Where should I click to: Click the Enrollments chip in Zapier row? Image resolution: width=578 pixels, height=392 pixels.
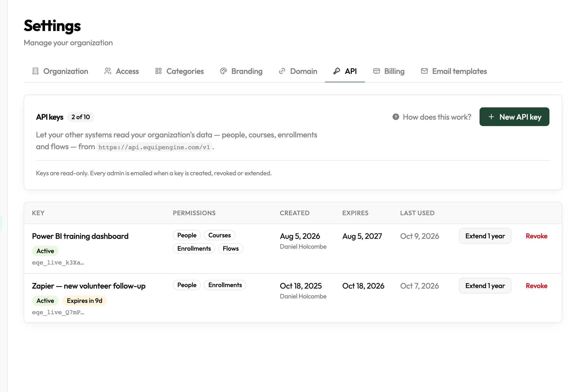225,285
